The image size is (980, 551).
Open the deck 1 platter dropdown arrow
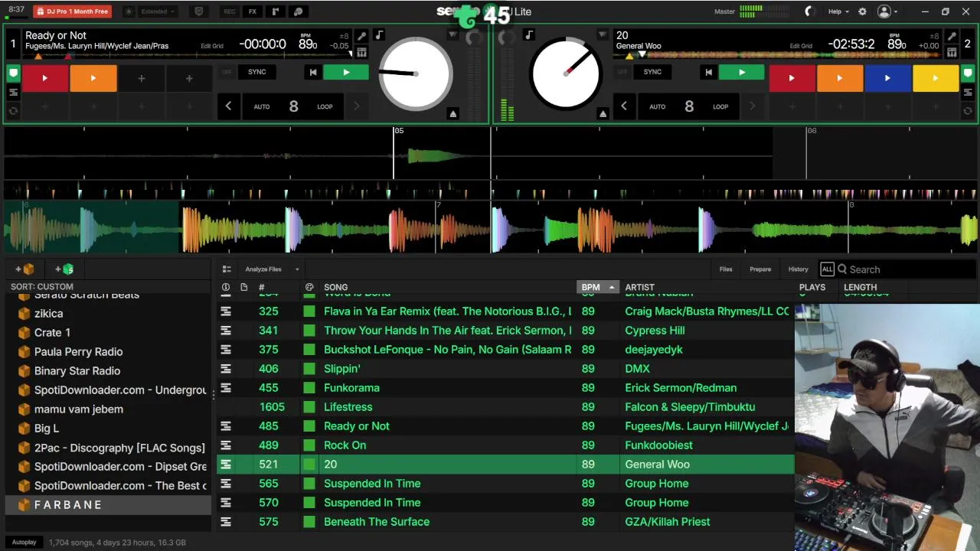[x=452, y=35]
